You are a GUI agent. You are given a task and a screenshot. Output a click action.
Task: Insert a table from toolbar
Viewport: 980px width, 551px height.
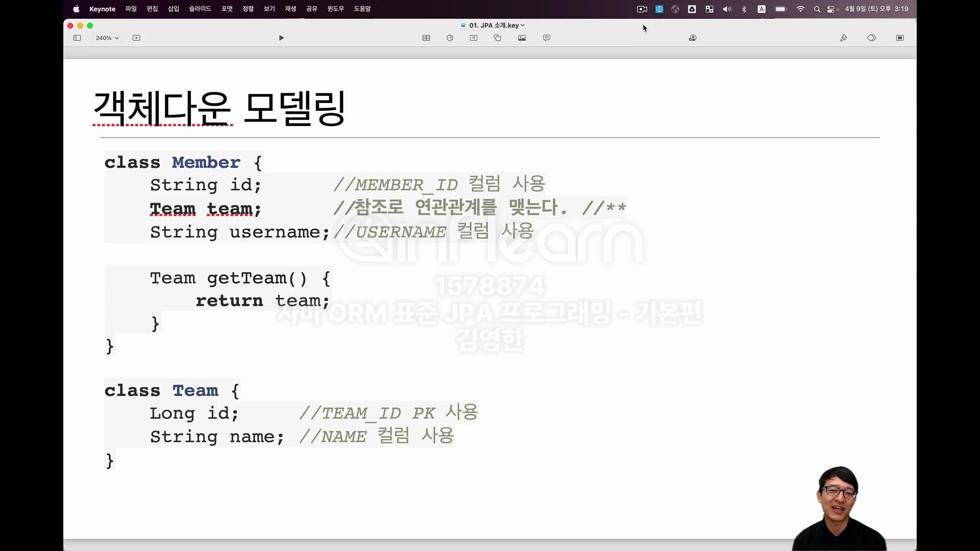pyautogui.click(x=426, y=38)
